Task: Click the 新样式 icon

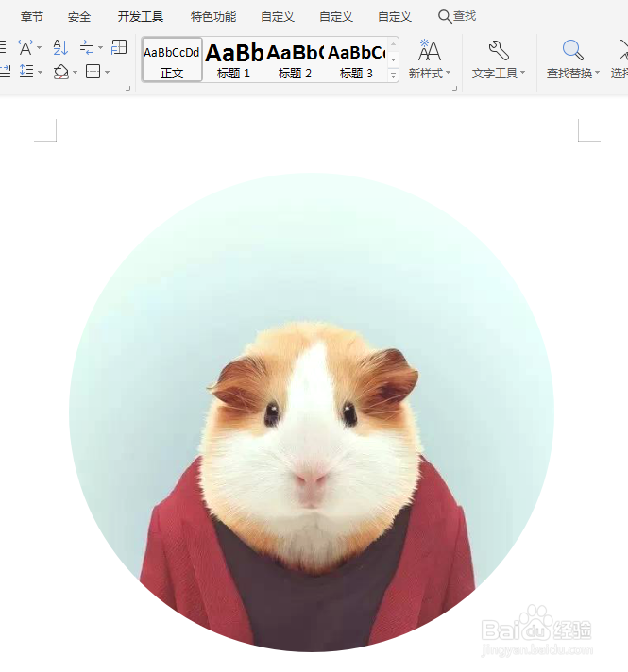Action: tap(429, 50)
